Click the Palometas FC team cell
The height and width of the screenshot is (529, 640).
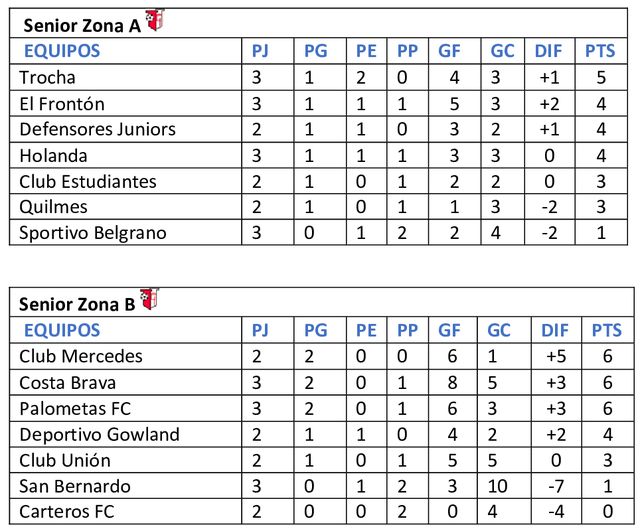click(x=75, y=408)
